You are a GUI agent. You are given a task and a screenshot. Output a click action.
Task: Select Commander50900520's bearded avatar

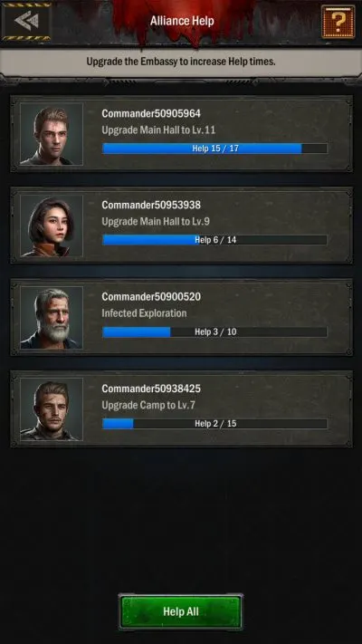coord(52,318)
